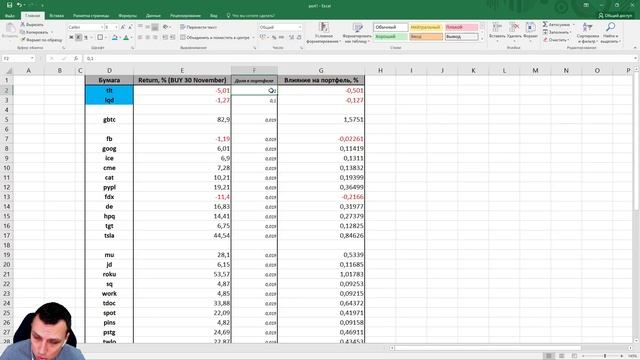Open Format cells menu (Формат)
640x360 pixels.
tap(530, 32)
